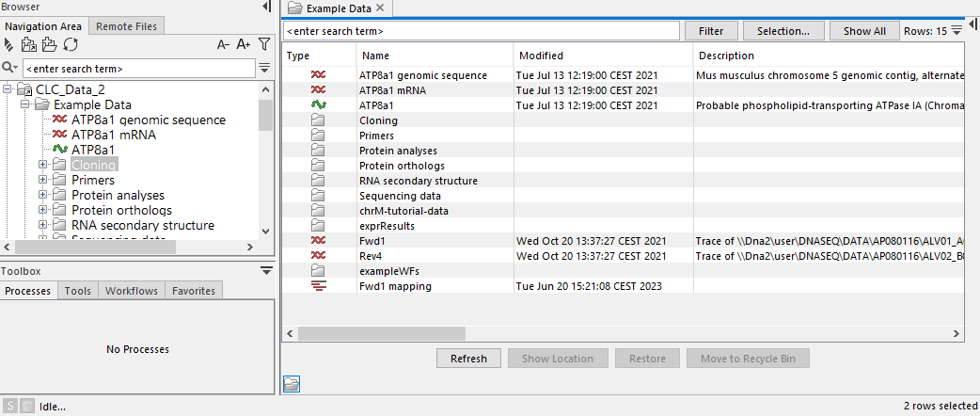
Task: Collapse the Browser panel with its arrow icon
Action: click(x=267, y=7)
